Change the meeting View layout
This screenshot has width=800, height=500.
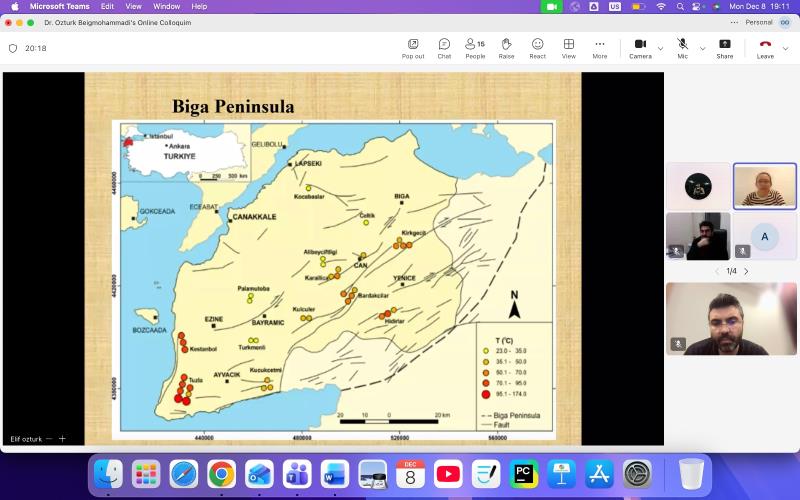[568, 48]
